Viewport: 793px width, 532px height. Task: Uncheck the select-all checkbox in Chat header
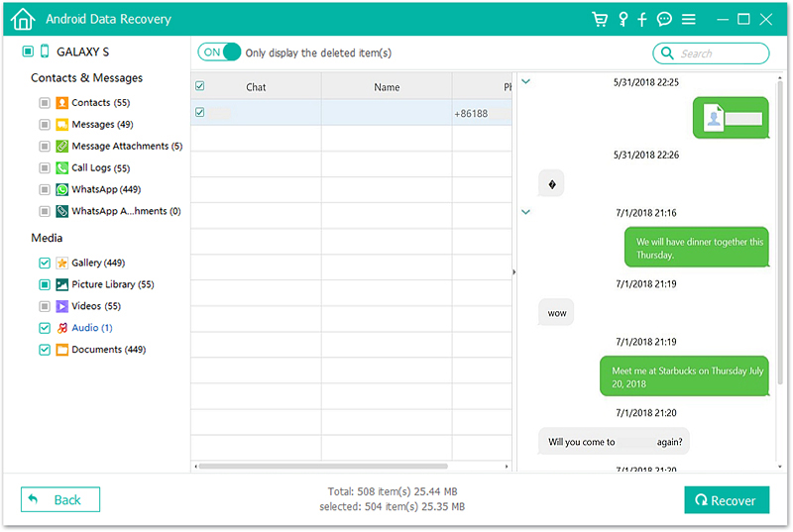(x=200, y=86)
